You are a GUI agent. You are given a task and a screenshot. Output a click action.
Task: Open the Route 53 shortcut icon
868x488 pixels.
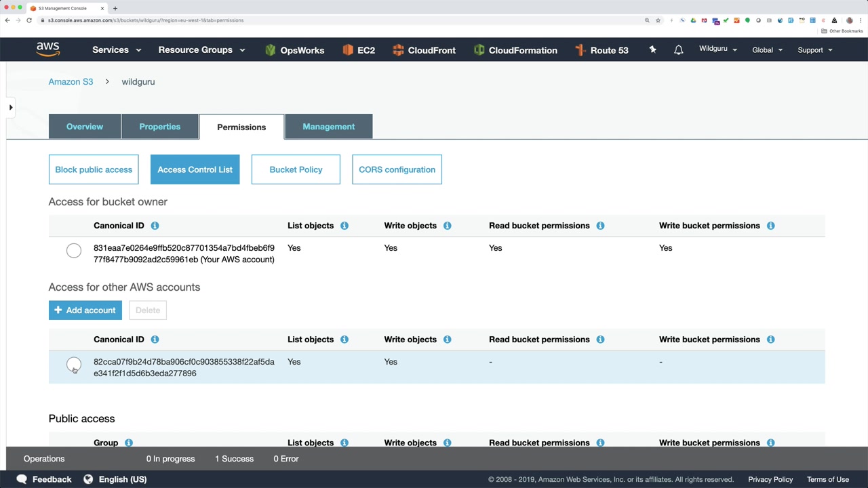(580, 50)
